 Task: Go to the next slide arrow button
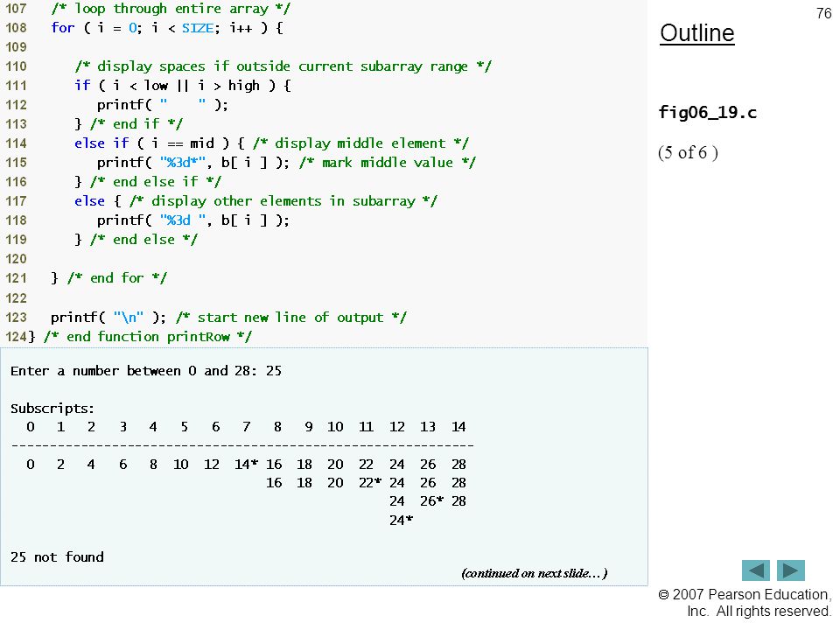coord(791,570)
